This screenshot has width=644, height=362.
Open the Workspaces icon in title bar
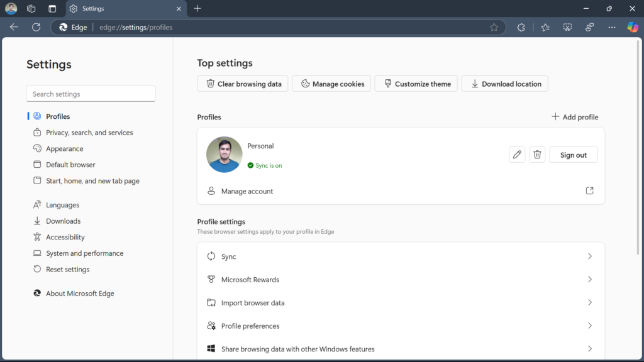[31, 9]
